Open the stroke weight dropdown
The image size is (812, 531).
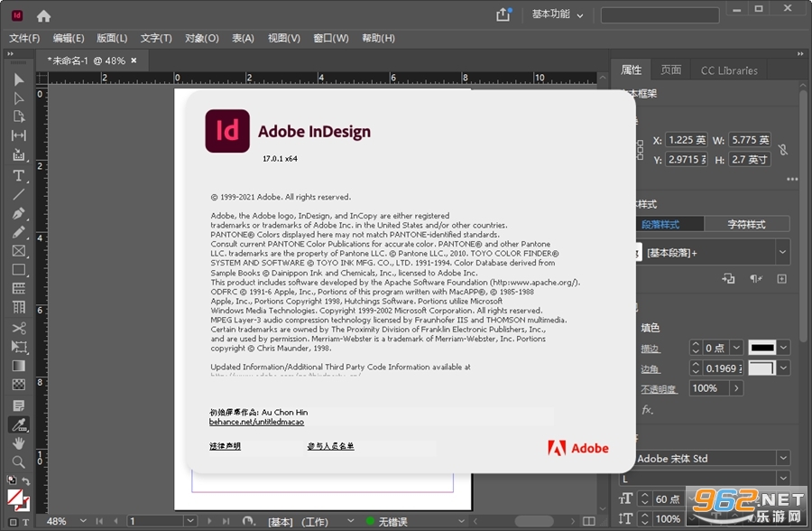pos(736,348)
